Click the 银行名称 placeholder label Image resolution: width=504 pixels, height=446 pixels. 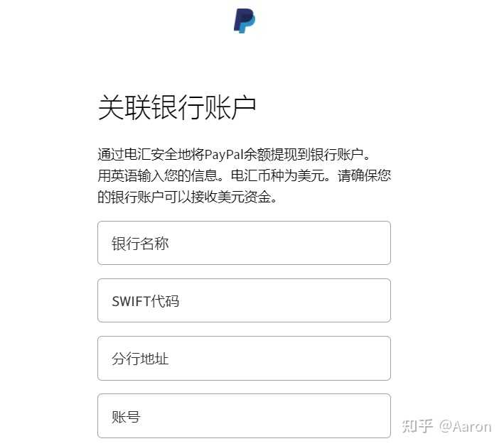coord(140,244)
